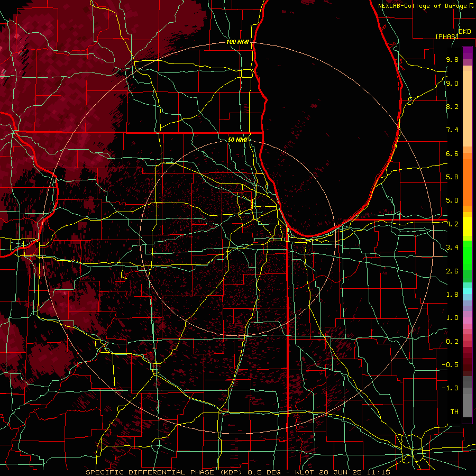Click the 3.4 scale value
The width and height of the screenshot is (476, 476).
point(452,248)
